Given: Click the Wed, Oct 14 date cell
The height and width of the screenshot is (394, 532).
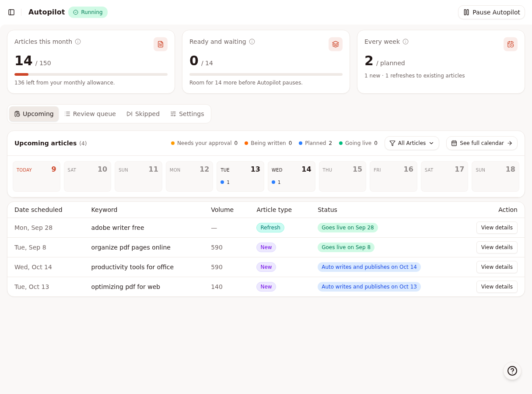Looking at the screenshot, I should coord(33,267).
